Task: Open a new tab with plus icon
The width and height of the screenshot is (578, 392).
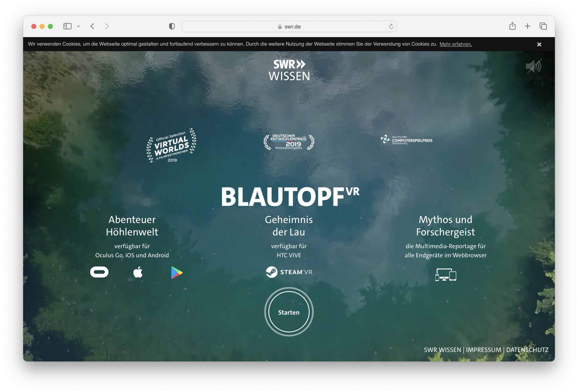Action: [x=527, y=26]
